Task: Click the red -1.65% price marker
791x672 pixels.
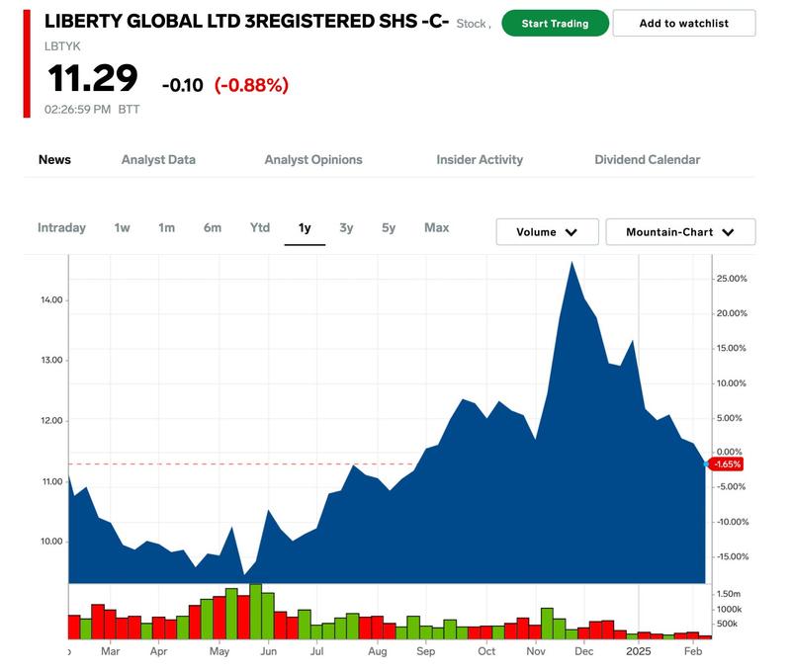Action: (x=727, y=463)
